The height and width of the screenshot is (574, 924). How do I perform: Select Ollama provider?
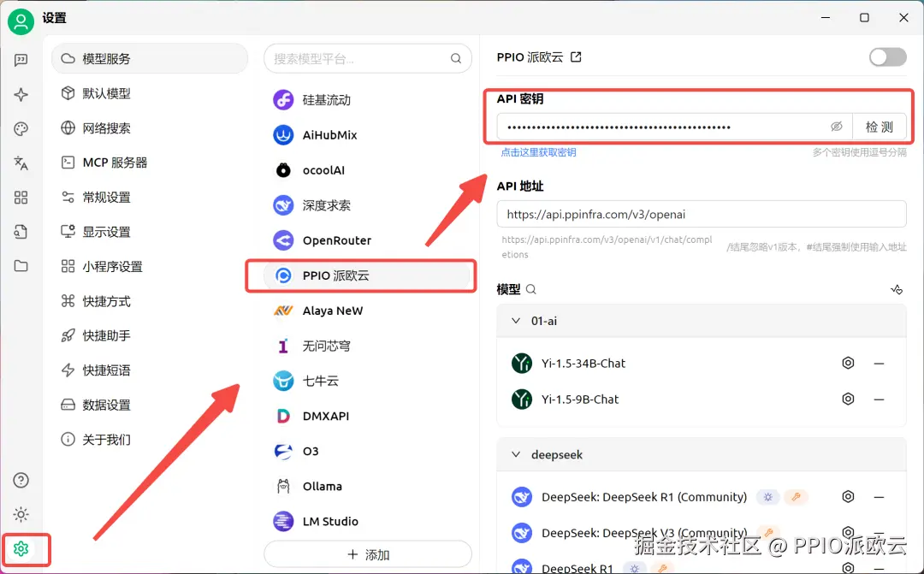[368, 486]
